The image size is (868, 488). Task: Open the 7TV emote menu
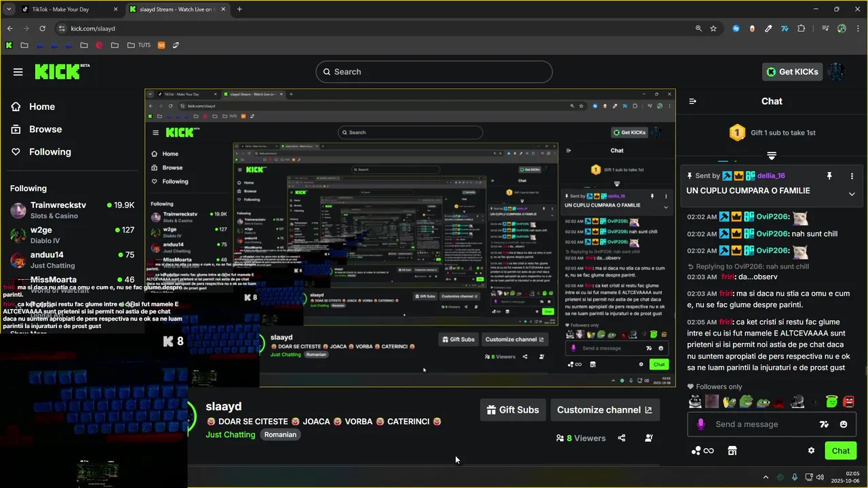824,424
